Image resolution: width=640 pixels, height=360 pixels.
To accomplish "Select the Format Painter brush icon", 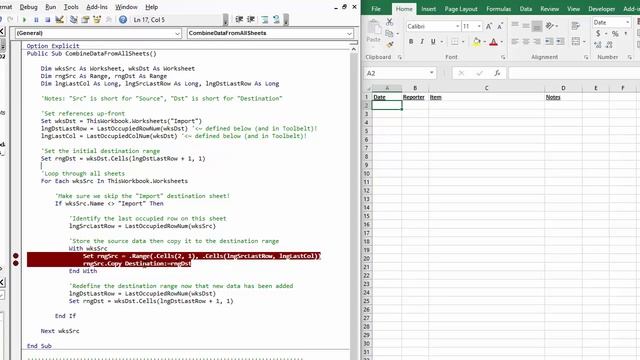I will (390, 44).
